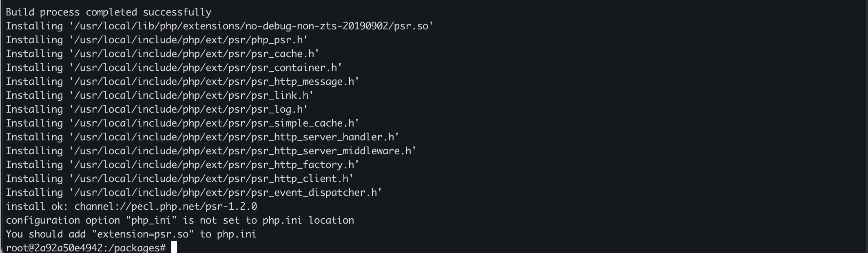The height and width of the screenshot is (253, 868).
Task: Click the php_psr.h install line
Action: coord(157,40)
